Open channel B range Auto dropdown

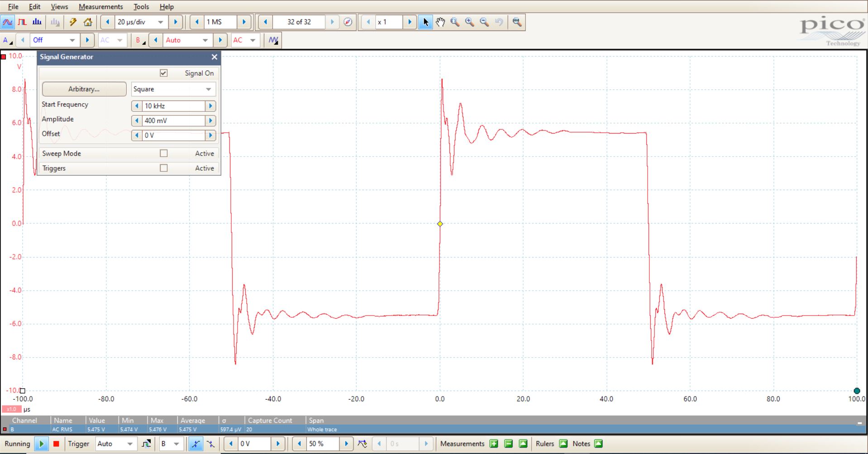pos(205,40)
